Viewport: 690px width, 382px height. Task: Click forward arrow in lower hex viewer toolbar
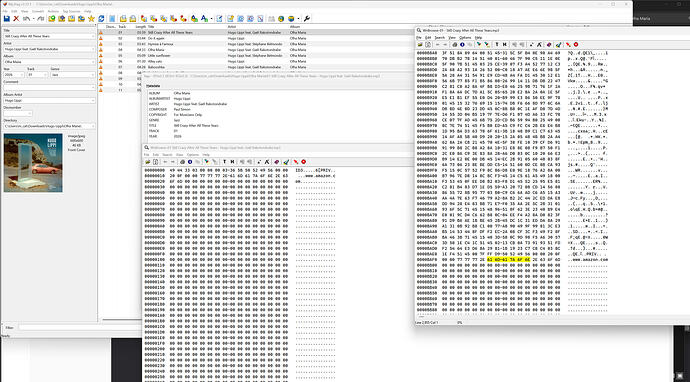tap(173, 162)
